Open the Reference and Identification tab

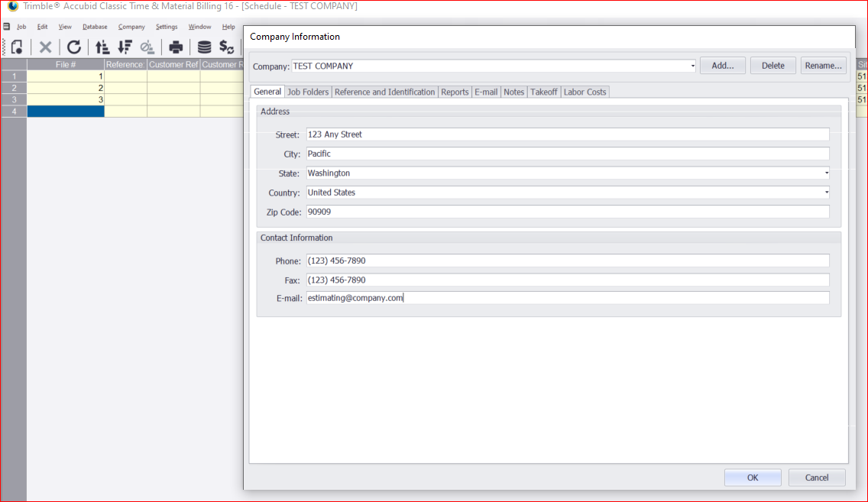coord(384,92)
